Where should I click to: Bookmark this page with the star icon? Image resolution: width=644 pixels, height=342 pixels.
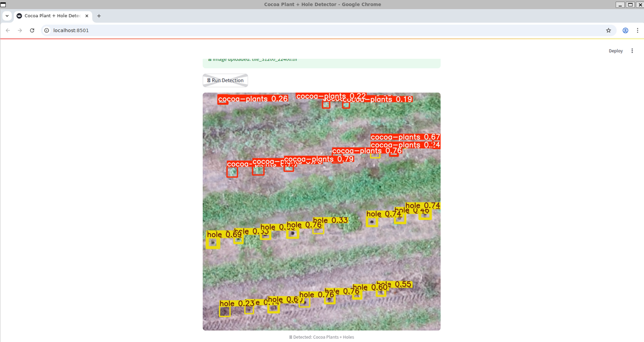[x=609, y=30]
